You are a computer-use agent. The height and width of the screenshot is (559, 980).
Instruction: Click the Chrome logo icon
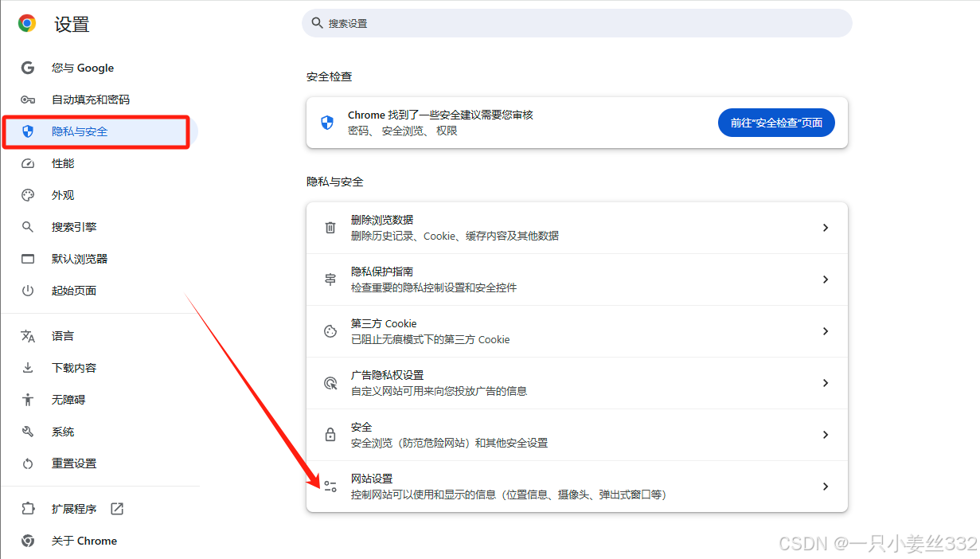click(x=26, y=23)
